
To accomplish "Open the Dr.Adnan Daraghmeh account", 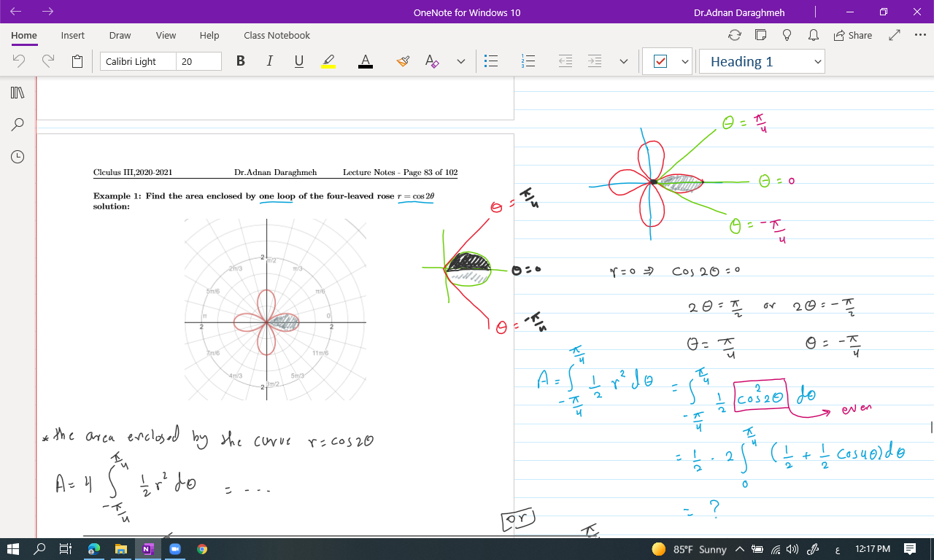I will [x=740, y=12].
